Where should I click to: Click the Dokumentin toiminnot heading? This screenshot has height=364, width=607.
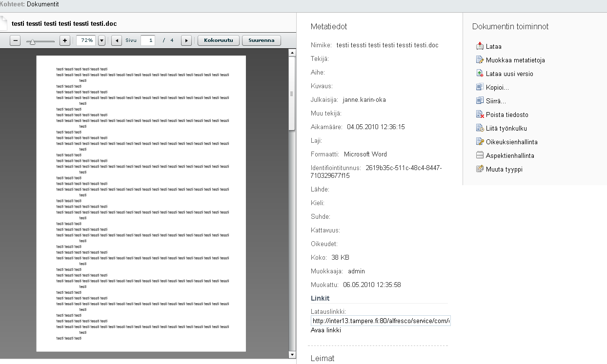tap(510, 27)
